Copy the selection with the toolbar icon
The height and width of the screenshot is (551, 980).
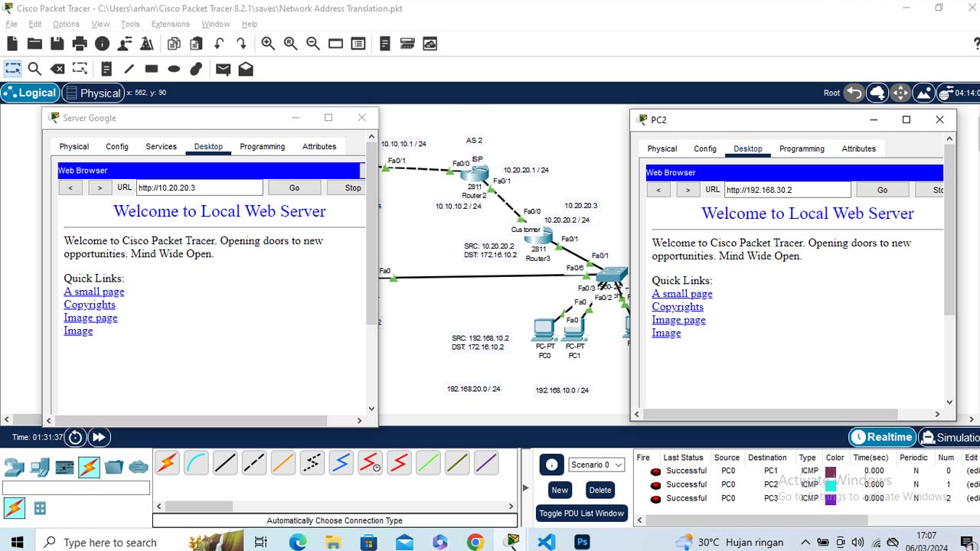174,44
